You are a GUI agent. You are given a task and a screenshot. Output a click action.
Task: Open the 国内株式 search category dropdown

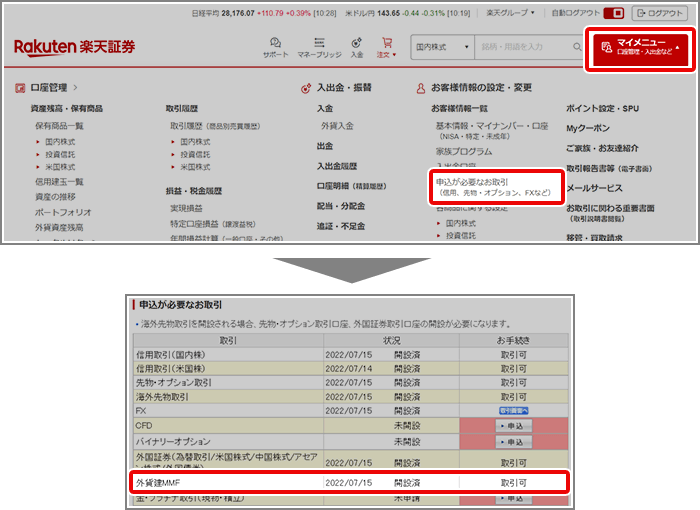[x=442, y=46]
